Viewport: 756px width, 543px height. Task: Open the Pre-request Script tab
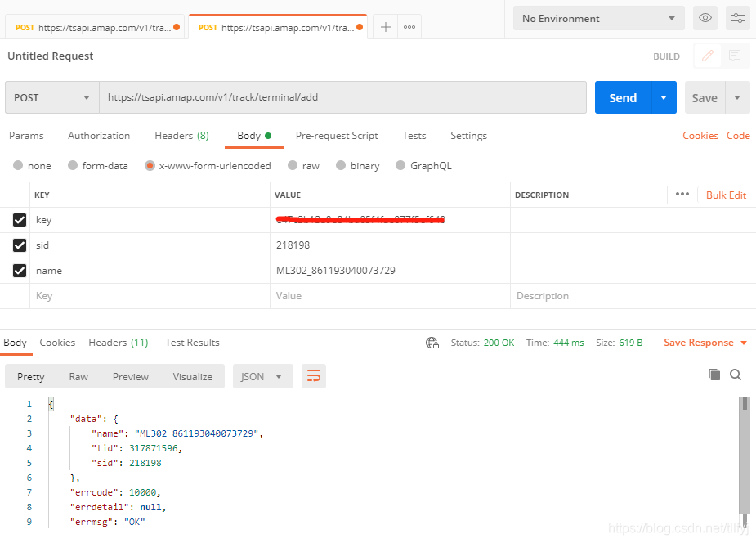(337, 136)
